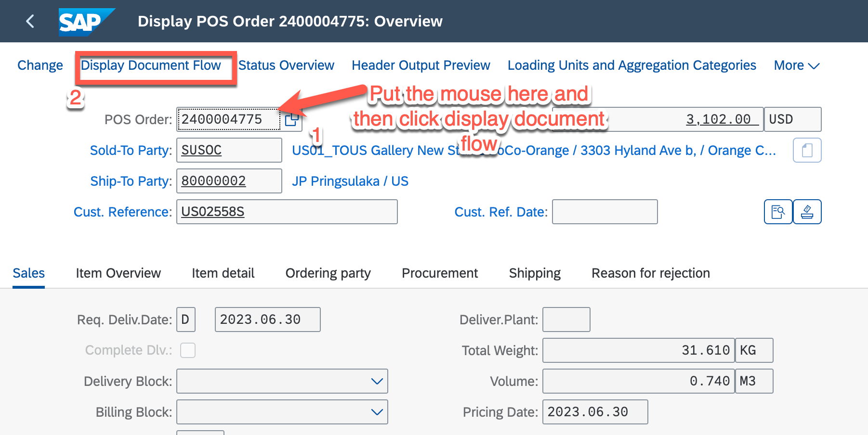Image resolution: width=868 pixels, height=435 pixels.
Task: Click the Cust. Reference input field
Action: click(x=287, y=212)
